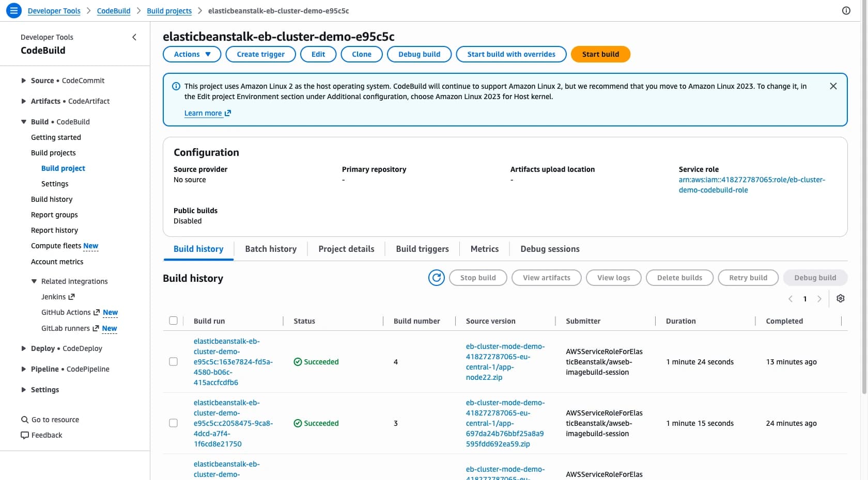The width and height of the screenshot is (868, 480).
Task: Click the info icon in the notice banner
Action: pos(176,86)
